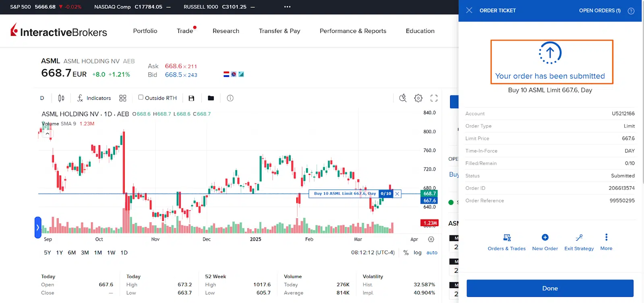Screen dimensions: 644x303
Task: Click the 0/10 filled quantity order line tag
Action: click(386, 194)
